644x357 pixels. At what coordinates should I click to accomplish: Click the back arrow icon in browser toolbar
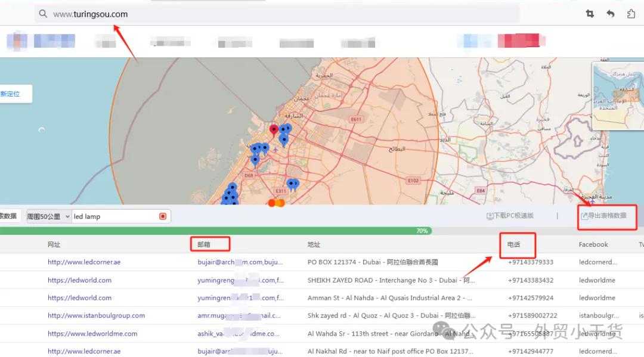(x=610, y=14)
